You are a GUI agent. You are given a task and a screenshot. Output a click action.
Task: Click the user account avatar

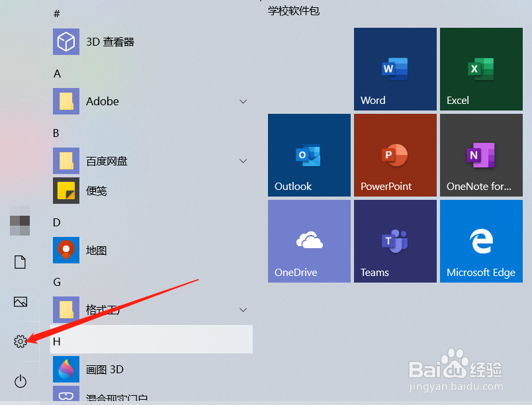click(x=20, y=222)
